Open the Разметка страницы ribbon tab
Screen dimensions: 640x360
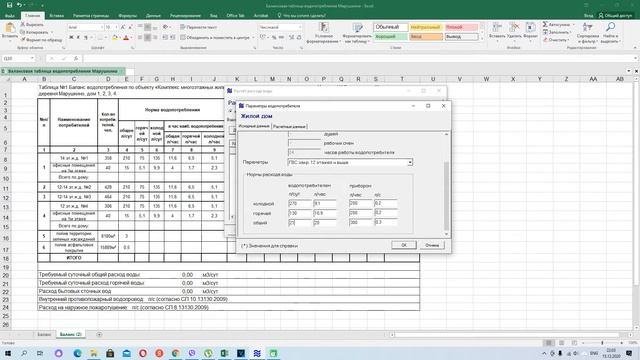[x=91, y=16]
